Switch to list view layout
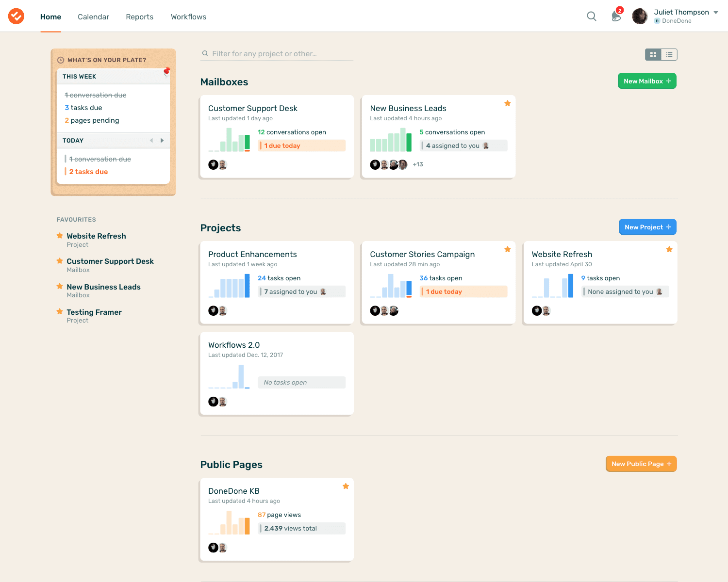728x582 pixels. click(669, 54)
